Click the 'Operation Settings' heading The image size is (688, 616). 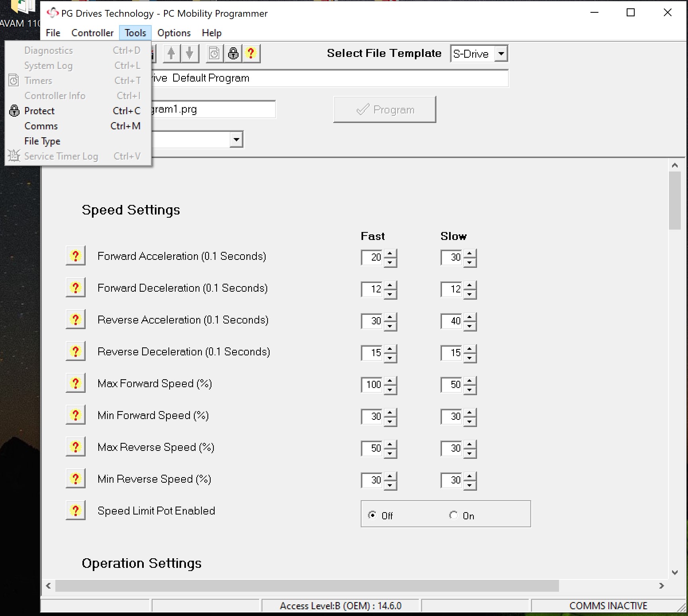tap(142, 563)
